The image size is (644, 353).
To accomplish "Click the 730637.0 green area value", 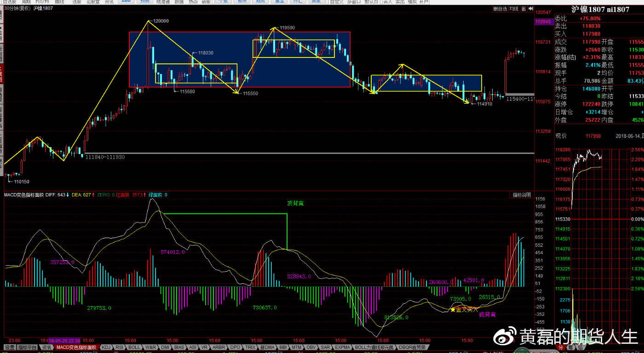I will (265, 308).
